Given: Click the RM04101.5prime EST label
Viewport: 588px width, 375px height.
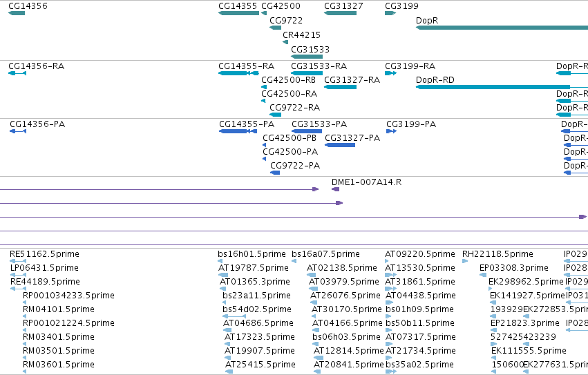Looking at the screenshot, I should [59, 310].
